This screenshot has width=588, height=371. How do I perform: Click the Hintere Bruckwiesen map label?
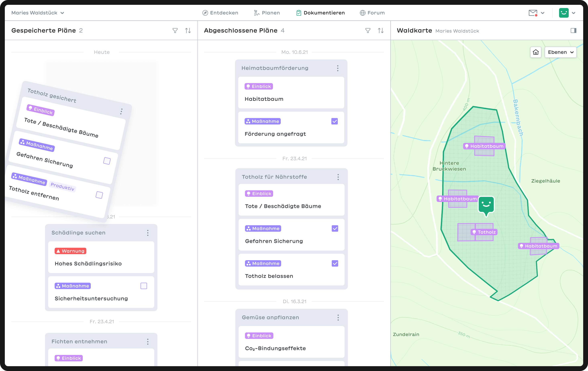pos(449,166)
